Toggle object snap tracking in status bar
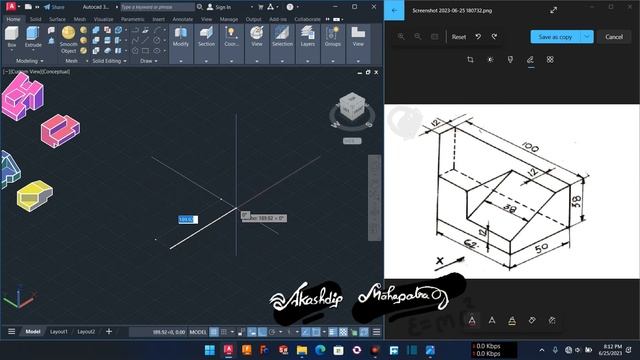Image resolution: width=640 pixels, height=360 pixels. coord(306,332)
